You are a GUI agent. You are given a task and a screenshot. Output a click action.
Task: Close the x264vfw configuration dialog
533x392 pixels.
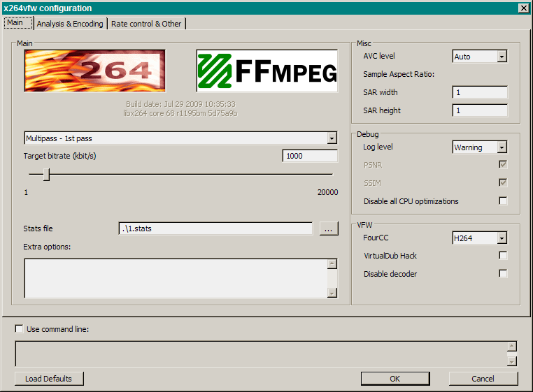[x=523, y=8]
